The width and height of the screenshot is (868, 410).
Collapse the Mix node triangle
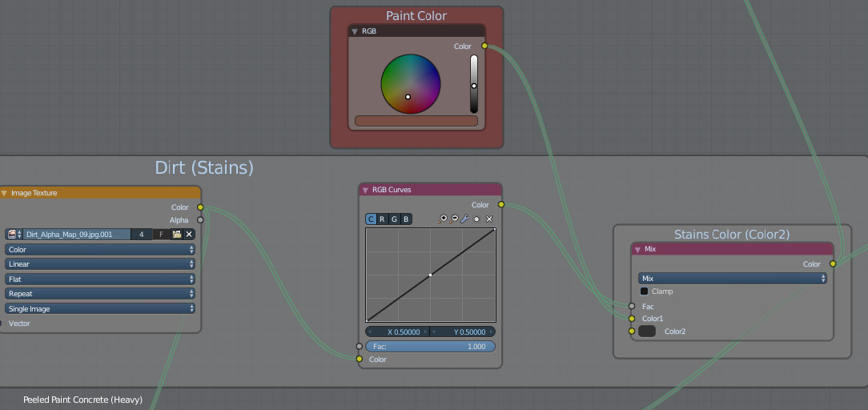click(x=637, y=250)
